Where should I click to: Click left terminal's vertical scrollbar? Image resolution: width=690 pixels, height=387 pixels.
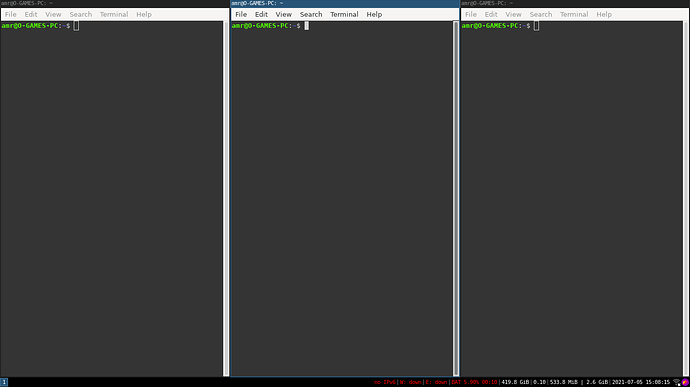[226, 199]
